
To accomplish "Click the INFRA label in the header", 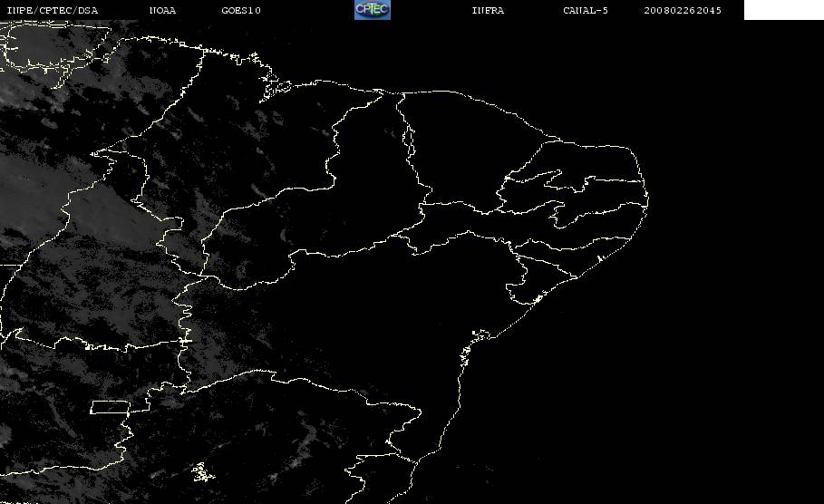I will (488, 10).
